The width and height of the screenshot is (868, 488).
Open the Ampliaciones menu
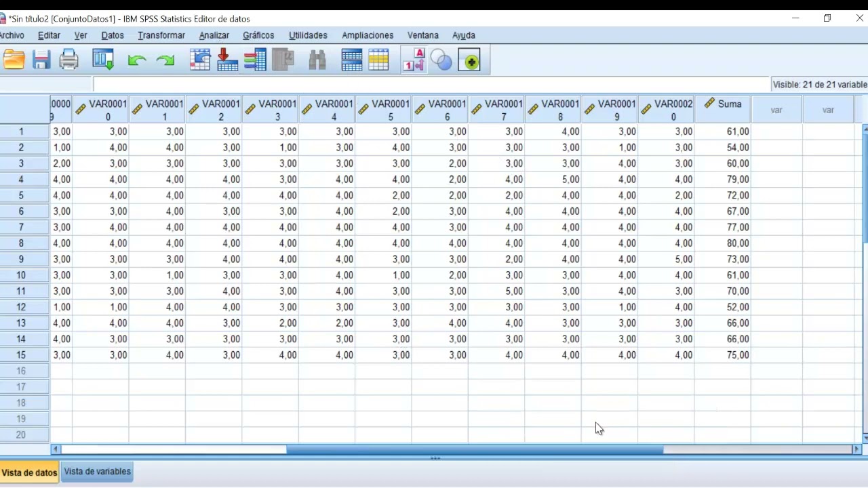(368, 35)
